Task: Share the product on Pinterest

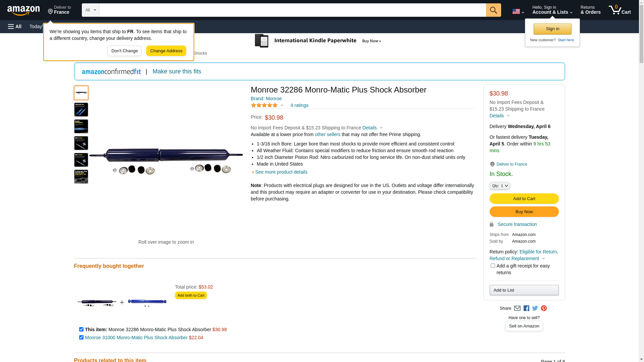Action: click(544, 308)
